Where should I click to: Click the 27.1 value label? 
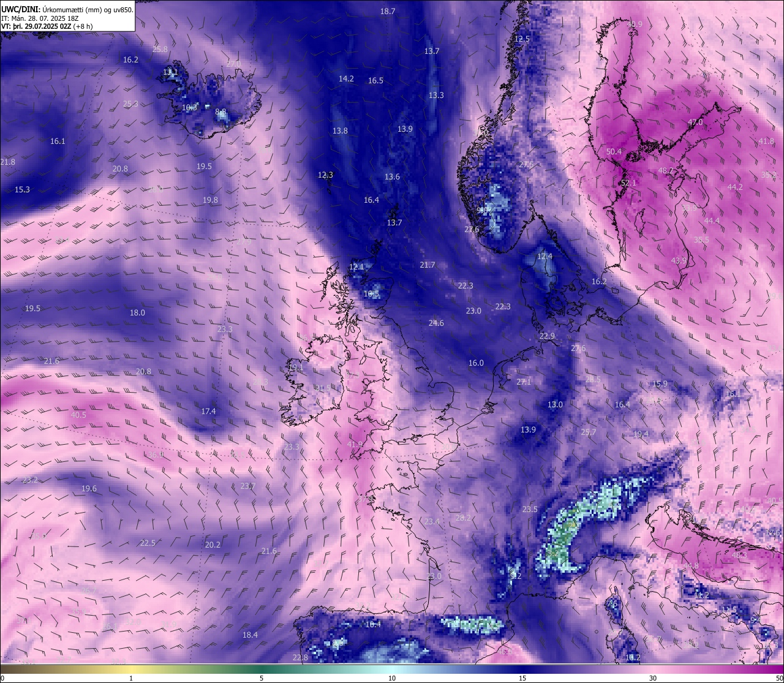tap(524, 382)
